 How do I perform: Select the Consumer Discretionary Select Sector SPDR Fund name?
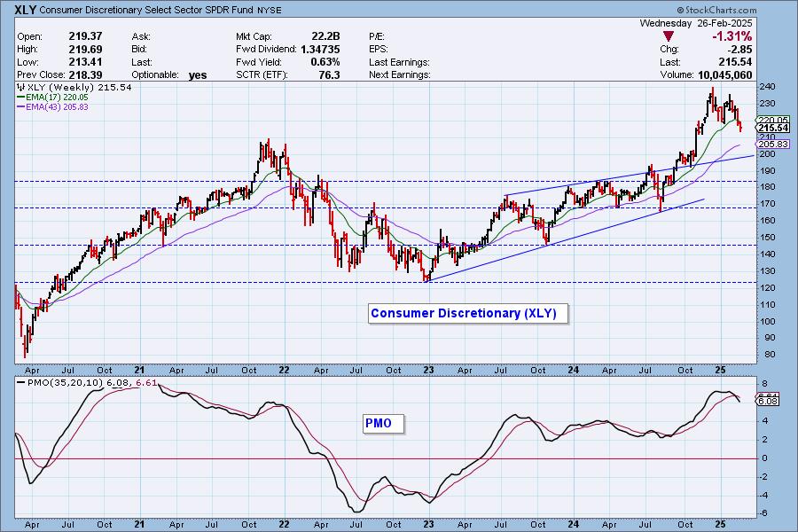click(148, 10)
